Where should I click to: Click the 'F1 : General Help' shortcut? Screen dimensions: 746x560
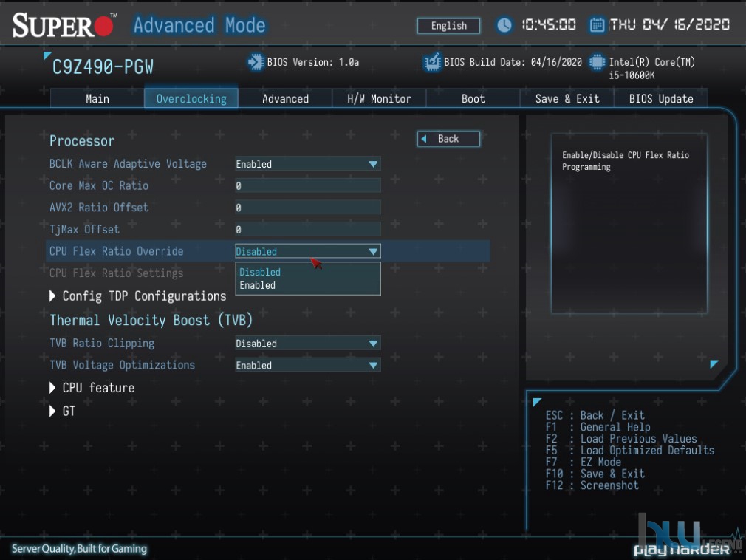click(598, 427)
